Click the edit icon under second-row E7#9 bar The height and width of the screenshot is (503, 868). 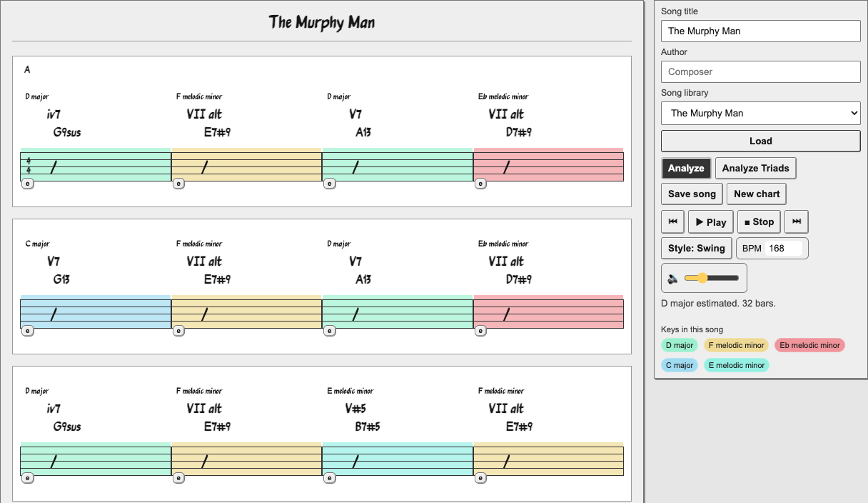pyautogui.click(x=178, y=331)
